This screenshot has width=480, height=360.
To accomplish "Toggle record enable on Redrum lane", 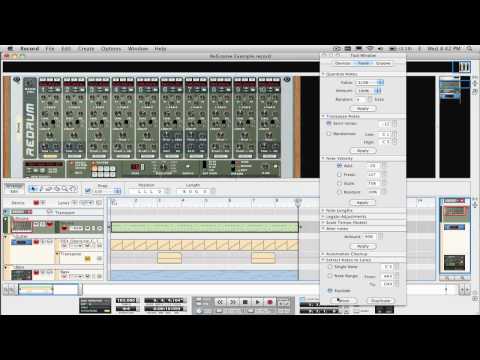I will [65, 228].
